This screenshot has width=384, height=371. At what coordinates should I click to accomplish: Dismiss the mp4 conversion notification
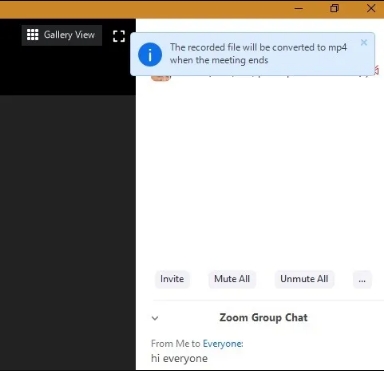[x=364, y=42]
